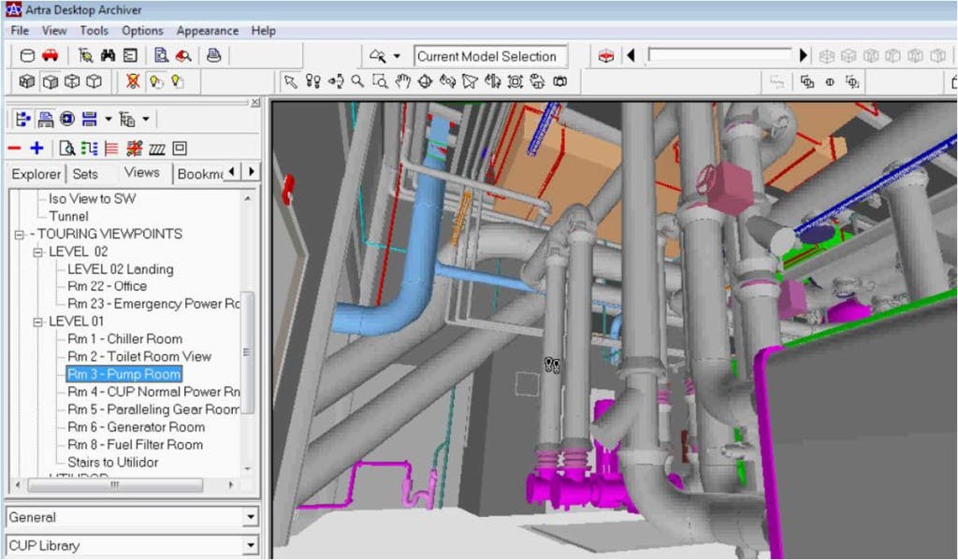
Task: Open the Appearance menu
Action: click(x=207, y=31)
